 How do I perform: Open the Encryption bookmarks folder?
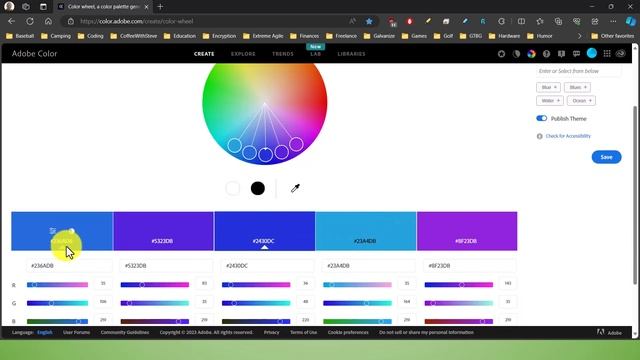click(x=219, y=36)
